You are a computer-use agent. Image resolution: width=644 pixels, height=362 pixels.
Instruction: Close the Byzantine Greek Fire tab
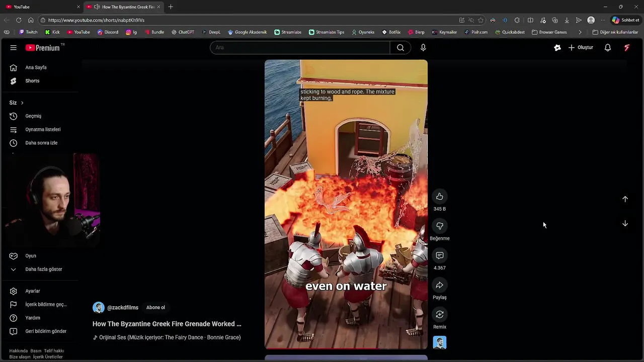pos(158,7)
